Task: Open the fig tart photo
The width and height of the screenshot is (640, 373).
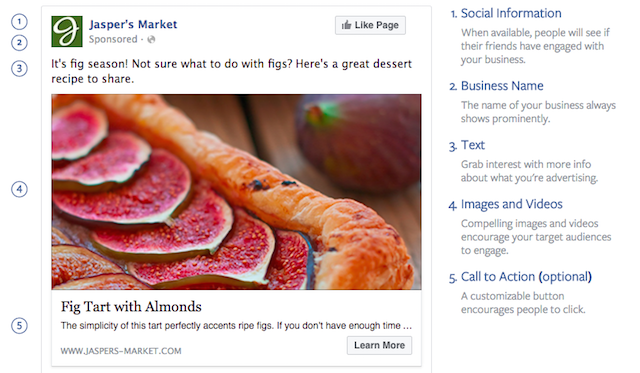Action: click(x=236, y=192)
